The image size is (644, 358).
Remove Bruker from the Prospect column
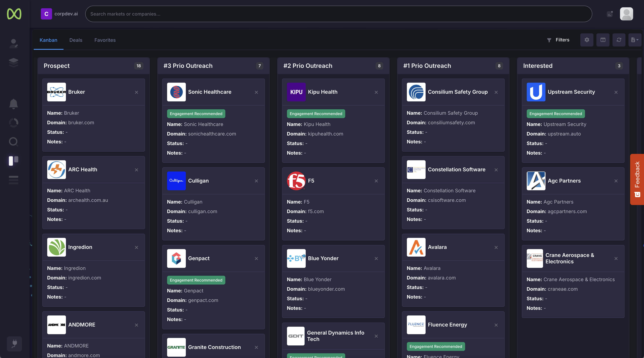pyautogui.click(x=137, y=92)
